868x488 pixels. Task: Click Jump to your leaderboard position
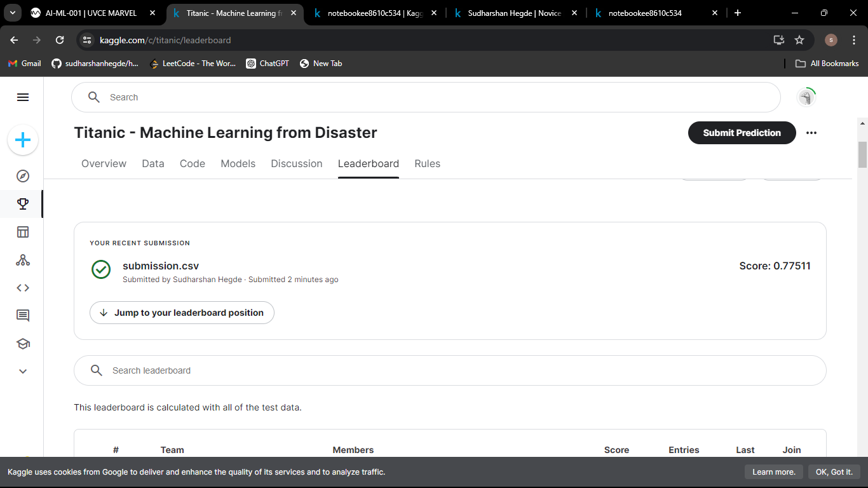click(x=182, y=313)
